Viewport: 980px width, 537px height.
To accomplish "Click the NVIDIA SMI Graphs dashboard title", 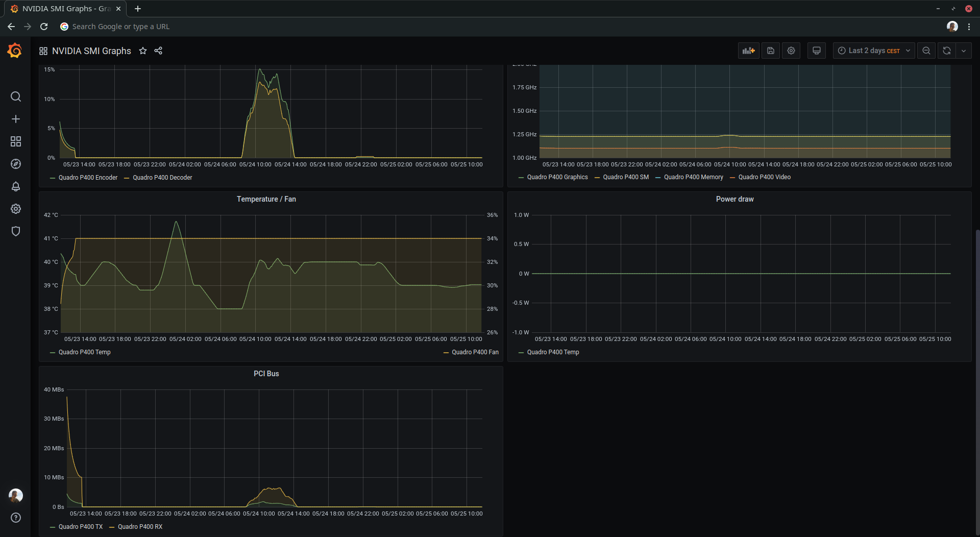I will click(91, 51).
